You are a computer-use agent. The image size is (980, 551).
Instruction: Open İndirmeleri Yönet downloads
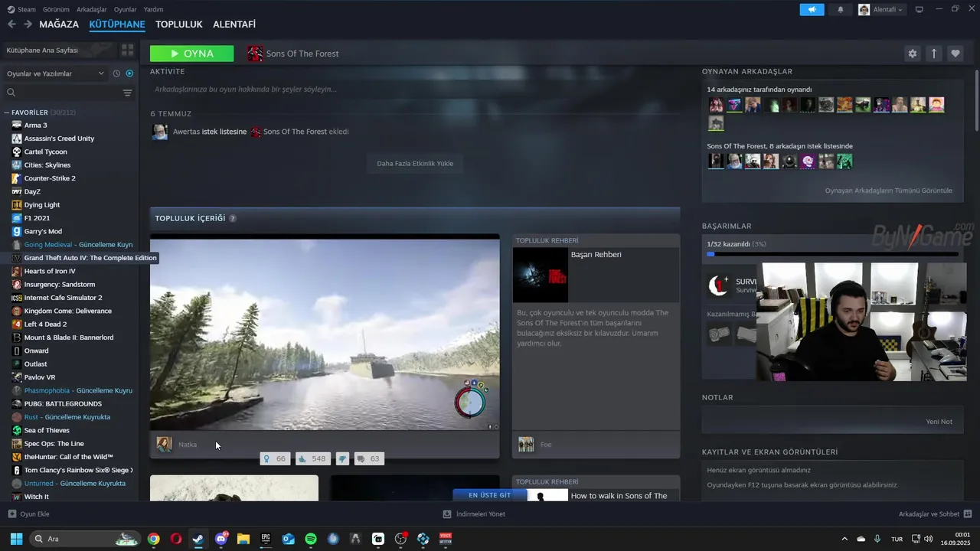coord(474,514)
